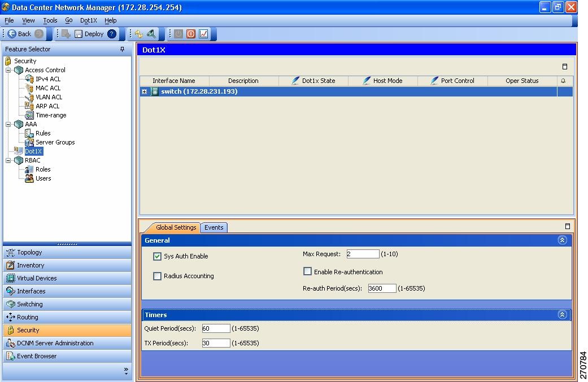The height and width of the screenshot is (382, 588).
Task: Open the Dot1X menu
Action: click(x=89, y=20)
